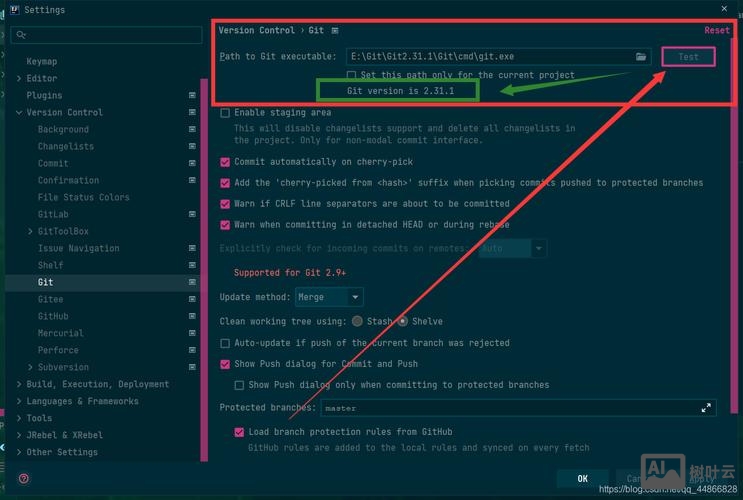Open the help question mark icon
This screenshot has width=743, height=500.
tap(24, 478)
